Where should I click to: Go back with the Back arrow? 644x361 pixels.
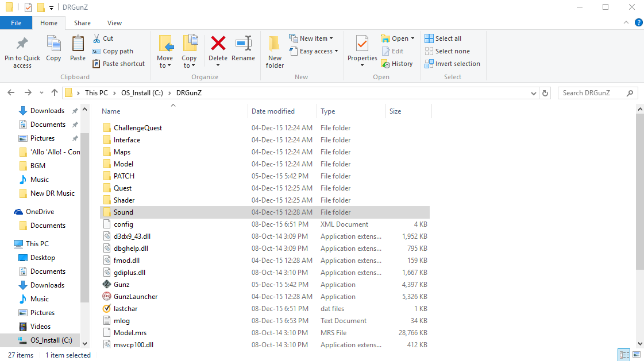[x=11, y=93]
